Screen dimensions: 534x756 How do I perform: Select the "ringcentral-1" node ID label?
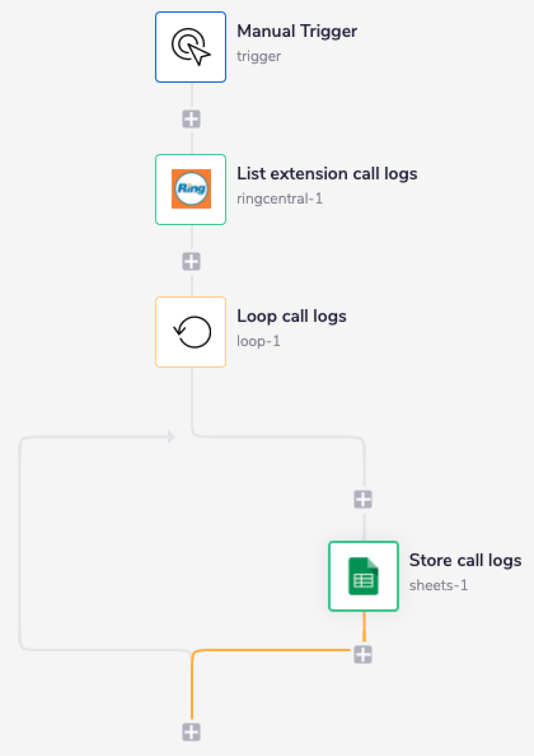(279, 199)
